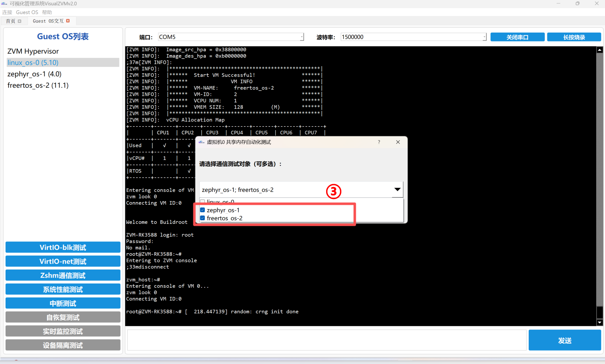Uncheck the freertos_os-2 checkbox
Screen dimensions: 605x364
[203, 218]
